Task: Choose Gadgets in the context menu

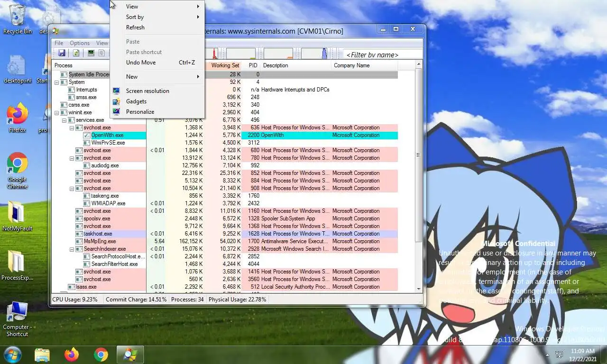Action: [157, 101]
